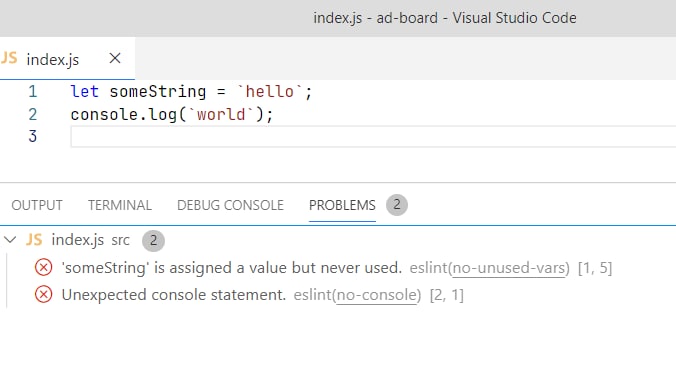
Task: Select the index.js editor tab
Action: coord(53,59)
